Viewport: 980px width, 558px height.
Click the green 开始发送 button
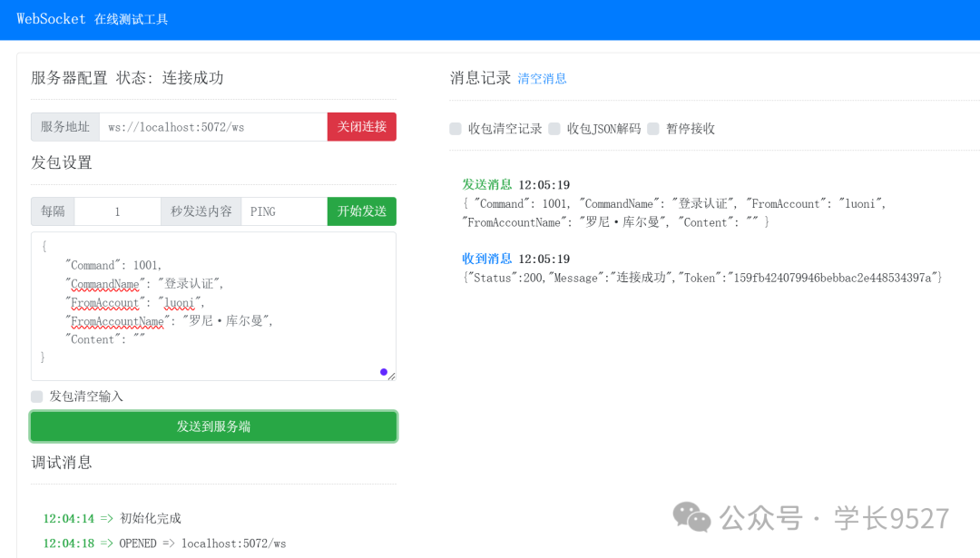(361, 211)
